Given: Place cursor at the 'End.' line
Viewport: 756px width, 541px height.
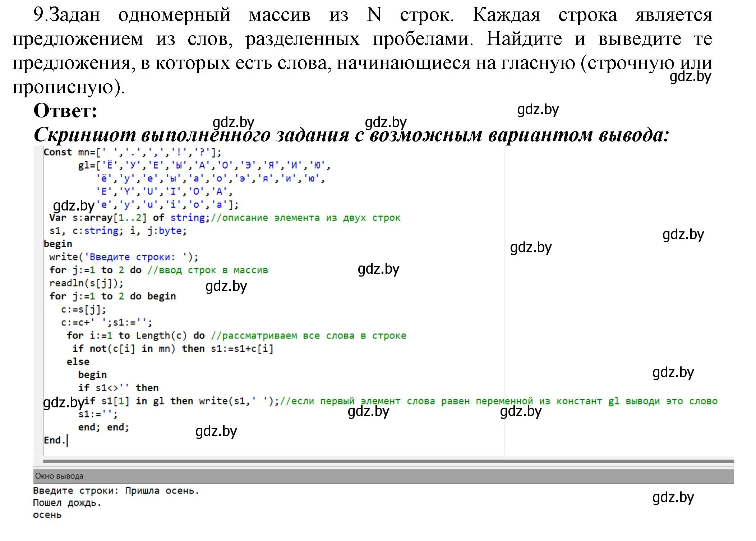Looking at the screenshot, I should [55, 440].
